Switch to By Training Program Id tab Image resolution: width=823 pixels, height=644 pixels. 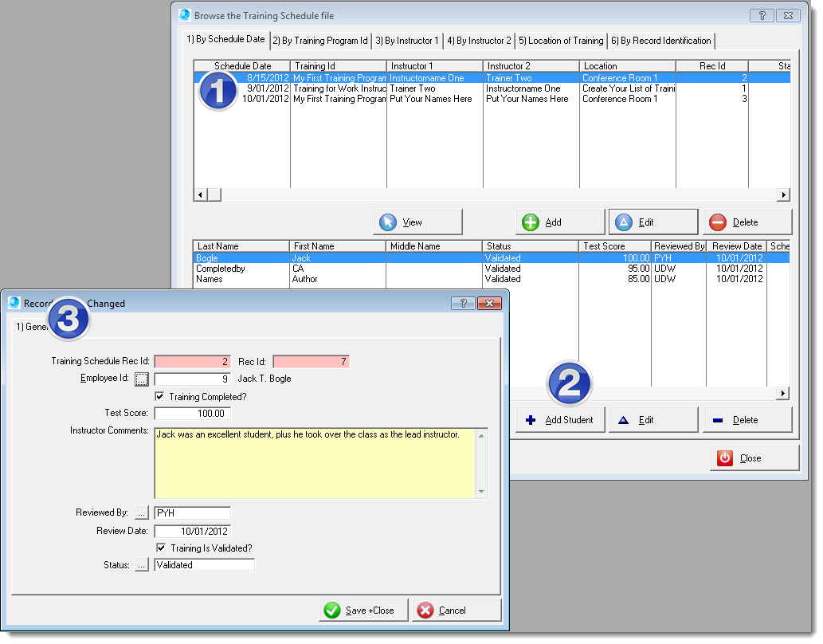(320, 41)
